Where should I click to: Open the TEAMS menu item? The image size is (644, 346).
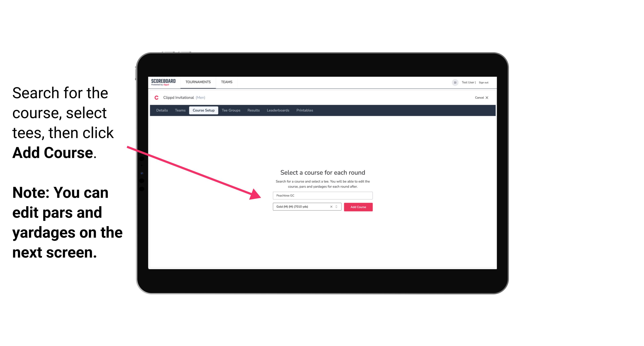coord(226,82)
